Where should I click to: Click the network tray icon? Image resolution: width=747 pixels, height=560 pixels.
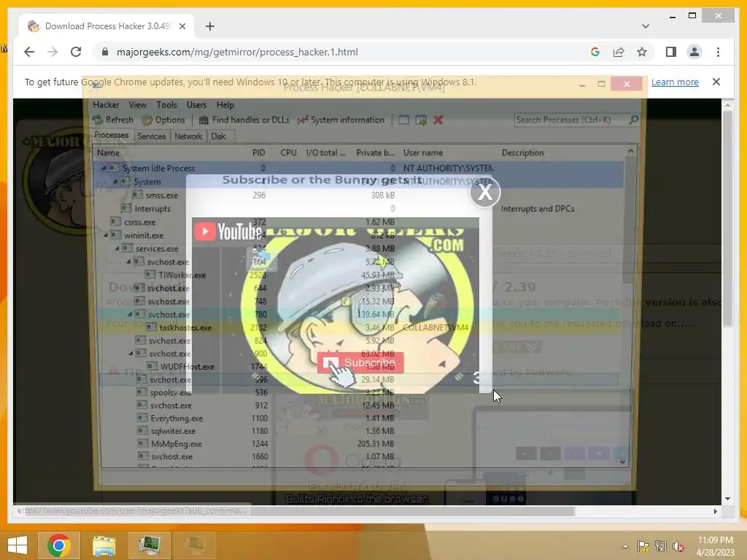661,546
